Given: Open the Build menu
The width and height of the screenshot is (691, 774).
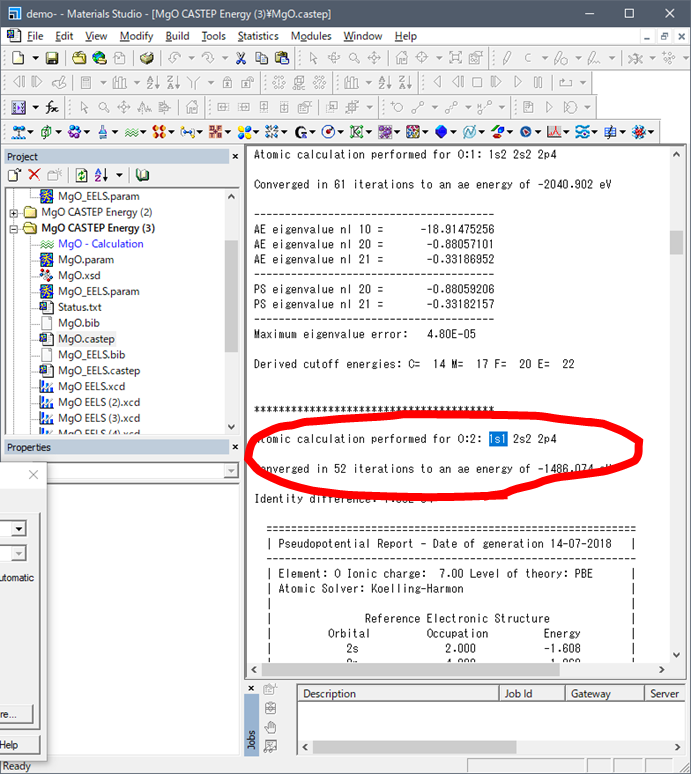Looking at the screenshot, I should (177, 36).
